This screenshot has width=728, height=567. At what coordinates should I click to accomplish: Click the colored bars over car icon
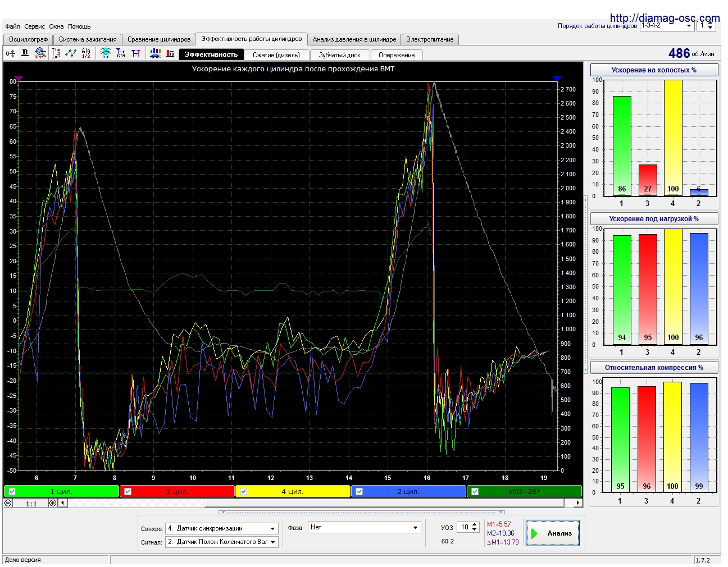click(x=156, y=53)
